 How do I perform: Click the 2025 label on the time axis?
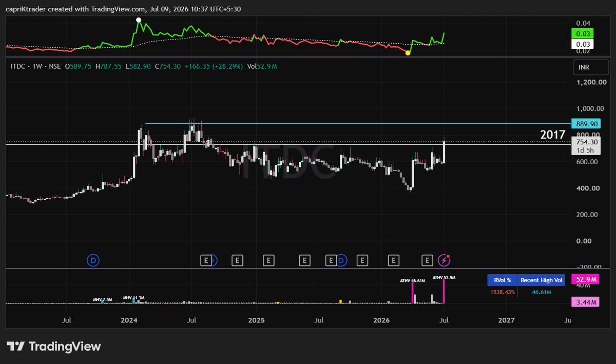256,320
